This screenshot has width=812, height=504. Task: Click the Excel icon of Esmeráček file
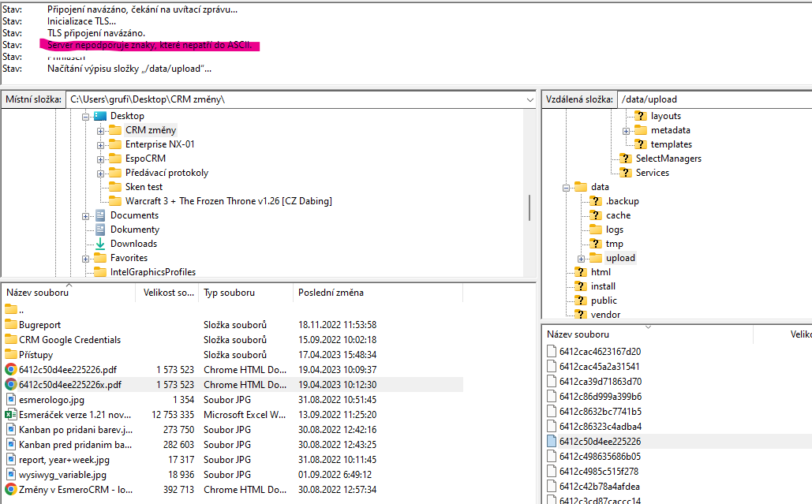pyautogui.click(x=10, y=414)
